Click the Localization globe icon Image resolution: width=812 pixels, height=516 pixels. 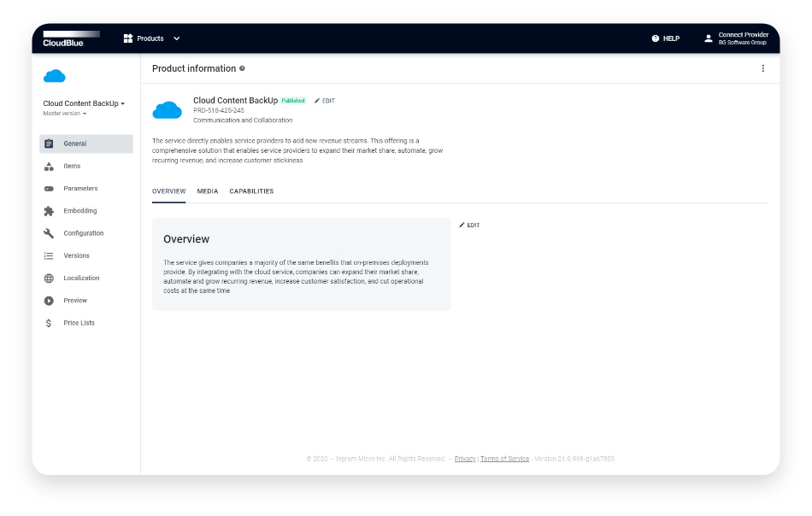pyautogui.click(x=49, y=278)
